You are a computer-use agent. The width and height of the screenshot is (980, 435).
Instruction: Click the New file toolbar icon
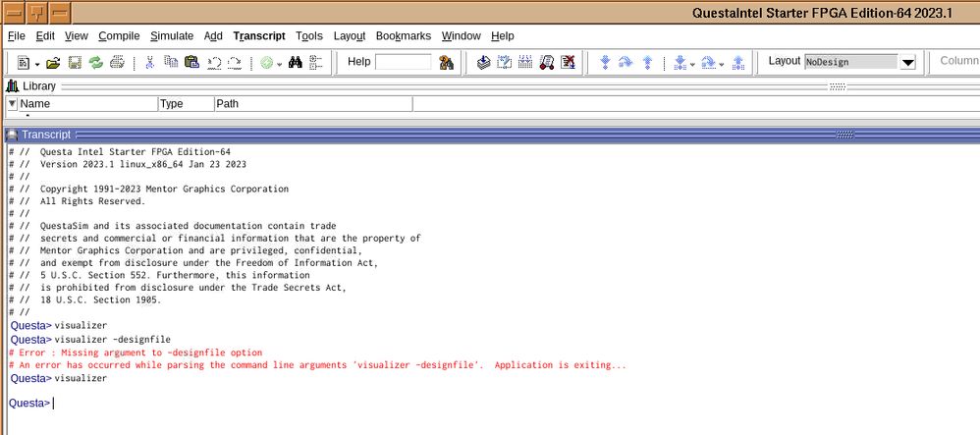(x=25, y=63)
